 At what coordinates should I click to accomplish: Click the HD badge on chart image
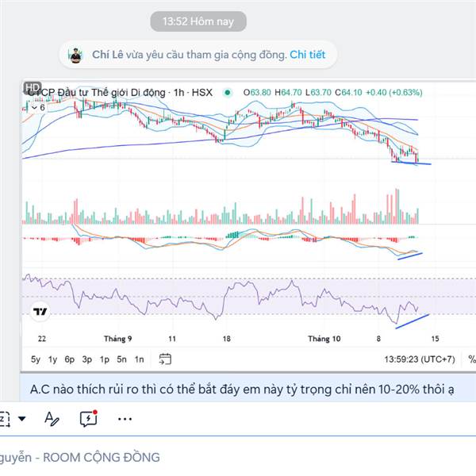click(x=33, y=88)
